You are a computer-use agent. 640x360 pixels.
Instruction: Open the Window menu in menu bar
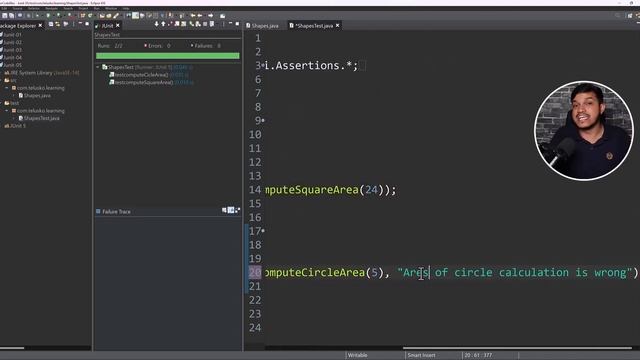(111, 8)
